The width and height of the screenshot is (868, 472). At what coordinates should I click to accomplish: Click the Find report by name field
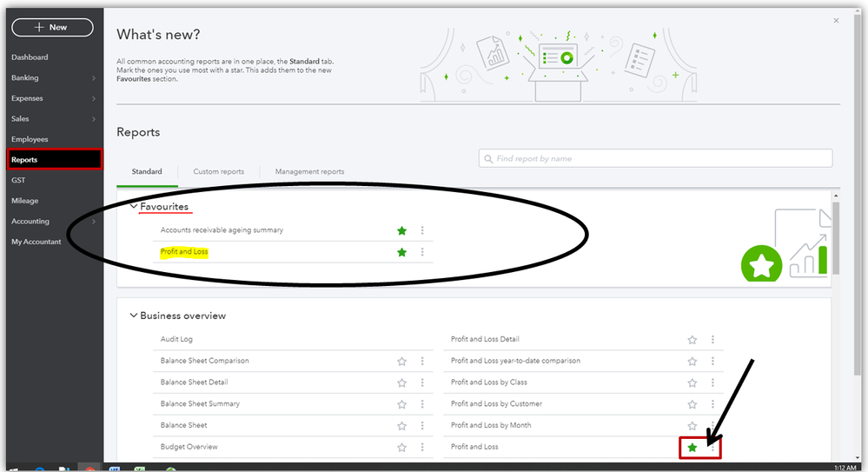point(655,158)
